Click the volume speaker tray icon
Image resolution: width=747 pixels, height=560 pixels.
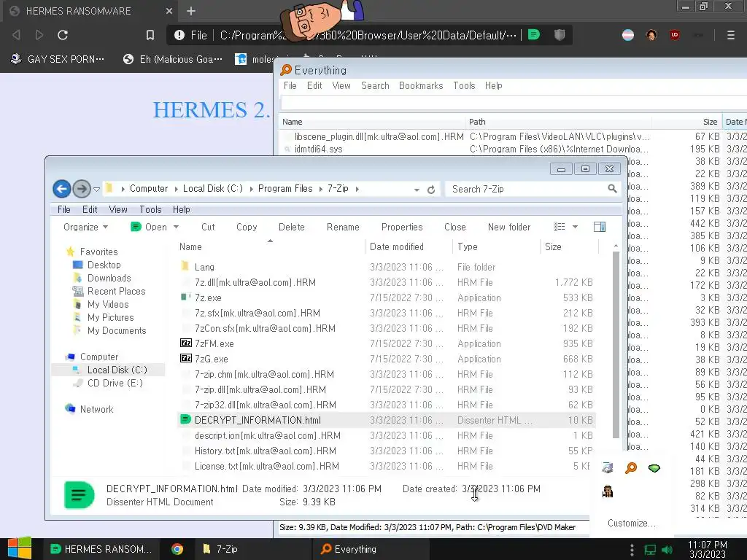(x=667, y=550)
